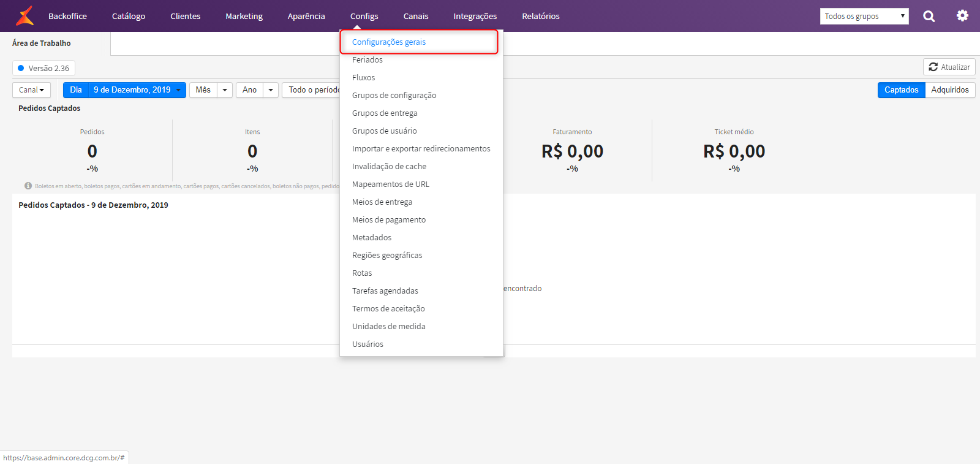Click the 9 de Dezembro, 2019 date button
980x464 pixels.
132,90
